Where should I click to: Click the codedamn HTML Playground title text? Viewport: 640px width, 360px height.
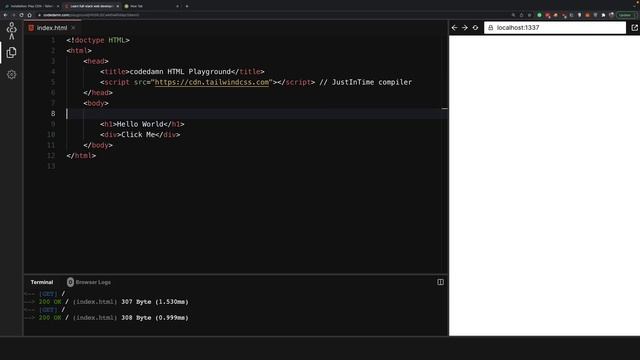click(180, 72)
